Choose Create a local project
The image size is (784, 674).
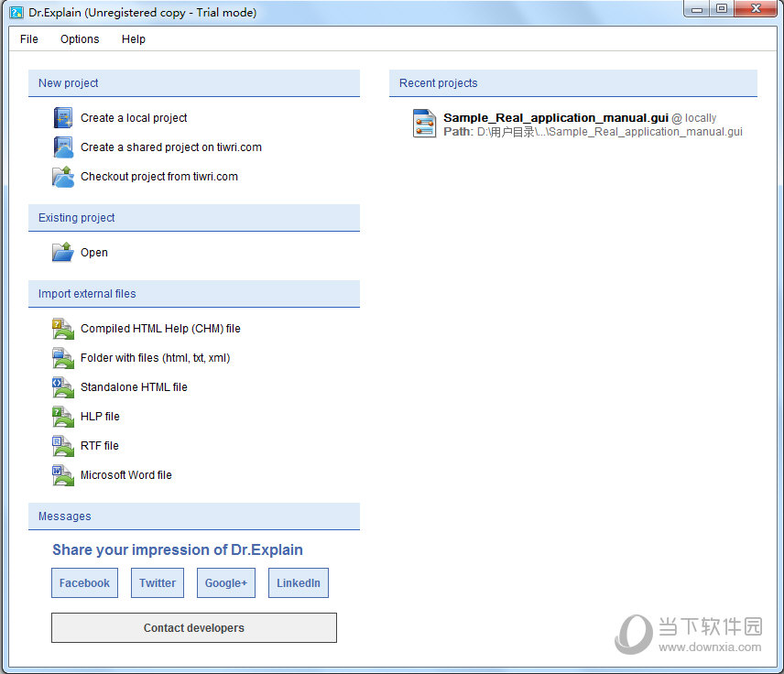(134, 118)
